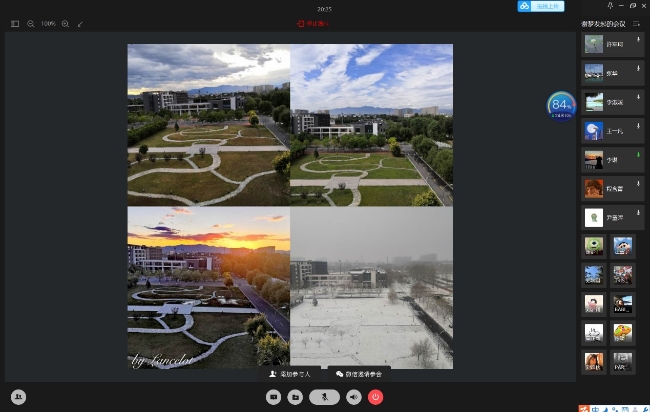Hang up using the red end-call button
650x412 pixels.
click(x=376, y=397)
